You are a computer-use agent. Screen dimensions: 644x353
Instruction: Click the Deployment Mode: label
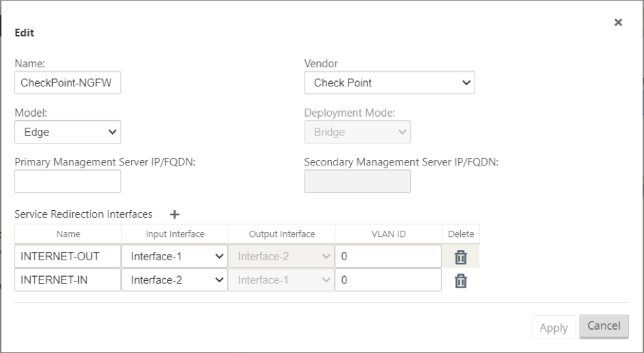[x=350, y=113]
